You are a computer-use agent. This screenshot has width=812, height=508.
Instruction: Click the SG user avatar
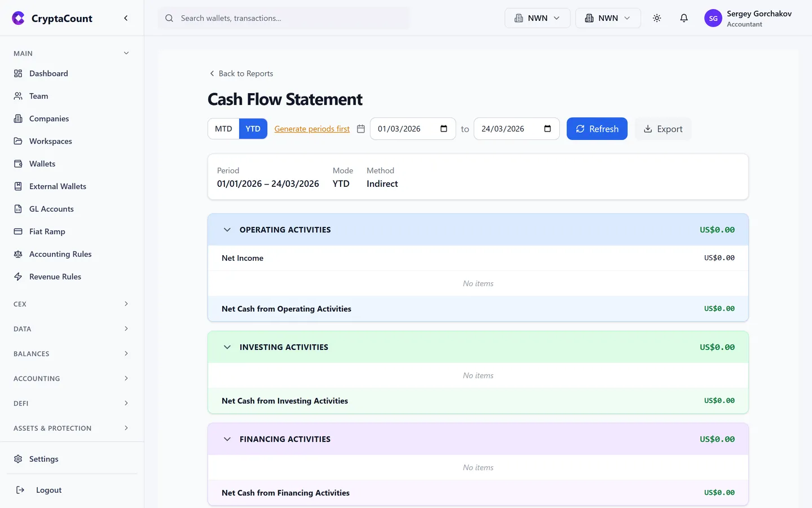coord(713,18)
